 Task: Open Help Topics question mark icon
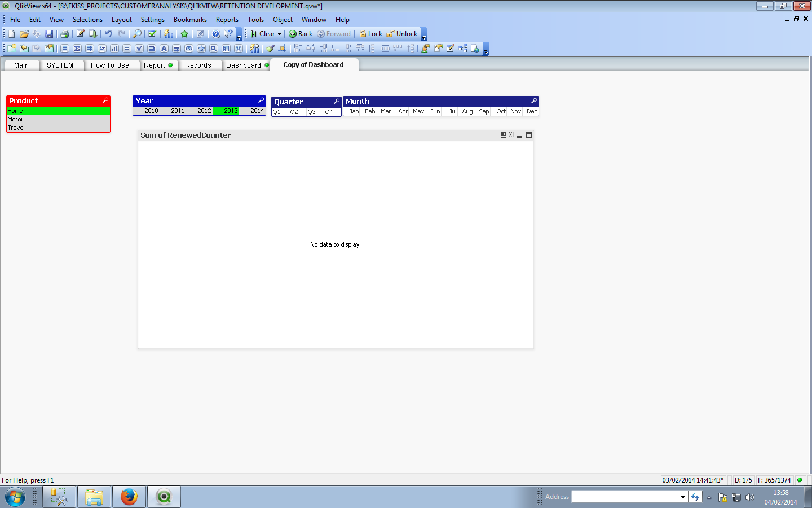pyautogui.click(x=216, y=34)
